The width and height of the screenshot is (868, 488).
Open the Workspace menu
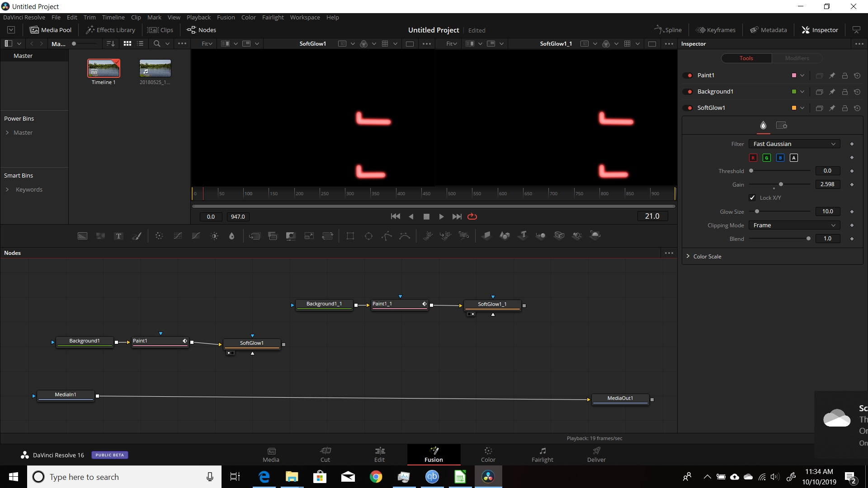[x=305, y=17]
